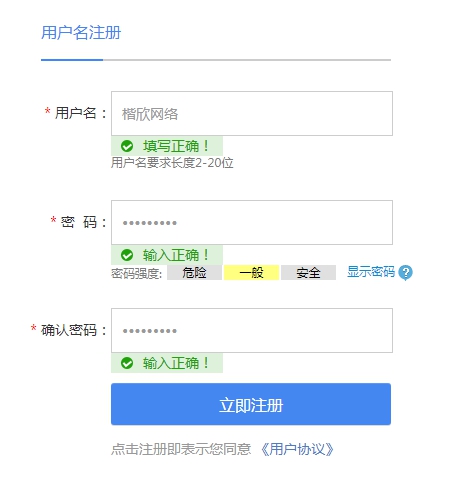Open the 用户名注册 tab
Image resolution: width=471 pixels, height=481 pixels.
pos(81,33)
